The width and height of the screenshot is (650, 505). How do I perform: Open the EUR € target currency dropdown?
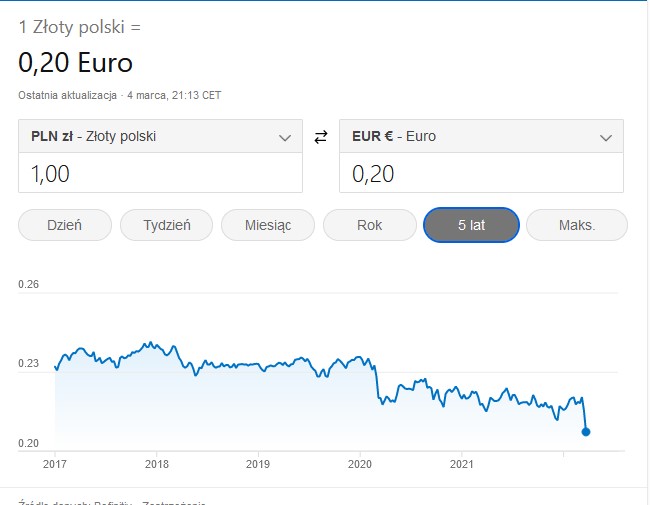(x=481, y=136)
